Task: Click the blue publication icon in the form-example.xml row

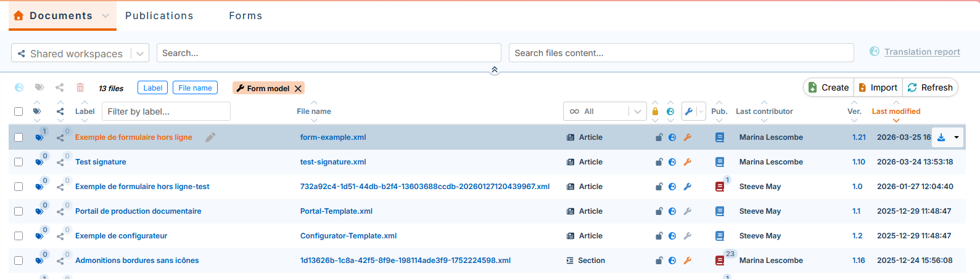Action: (x=720, y=137)
